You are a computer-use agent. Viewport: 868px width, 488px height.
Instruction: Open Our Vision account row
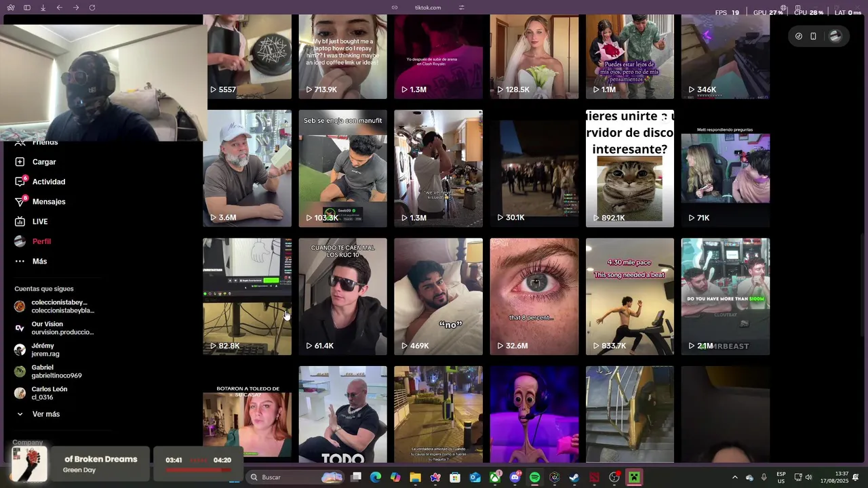[x=56, y=328]
